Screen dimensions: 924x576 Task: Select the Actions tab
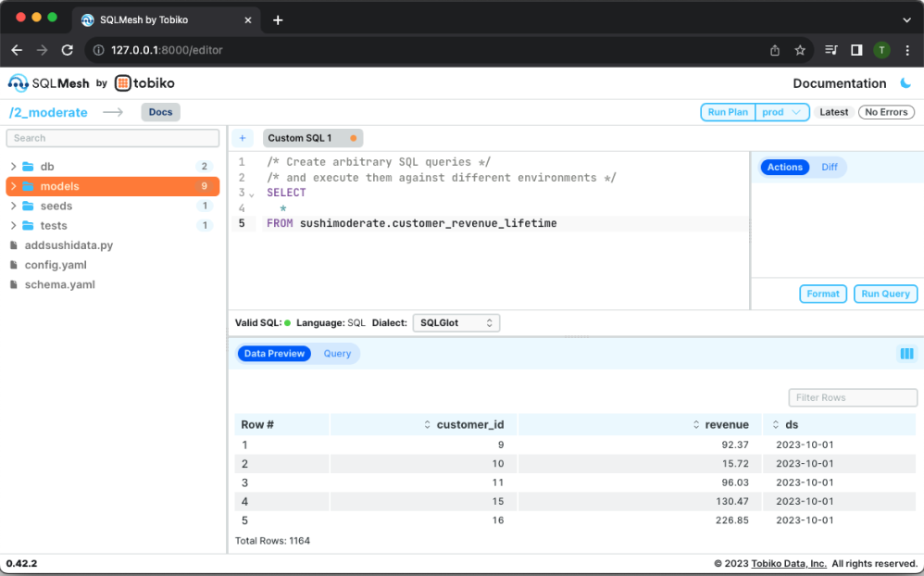pyautogui.click(x=784, y=168)
